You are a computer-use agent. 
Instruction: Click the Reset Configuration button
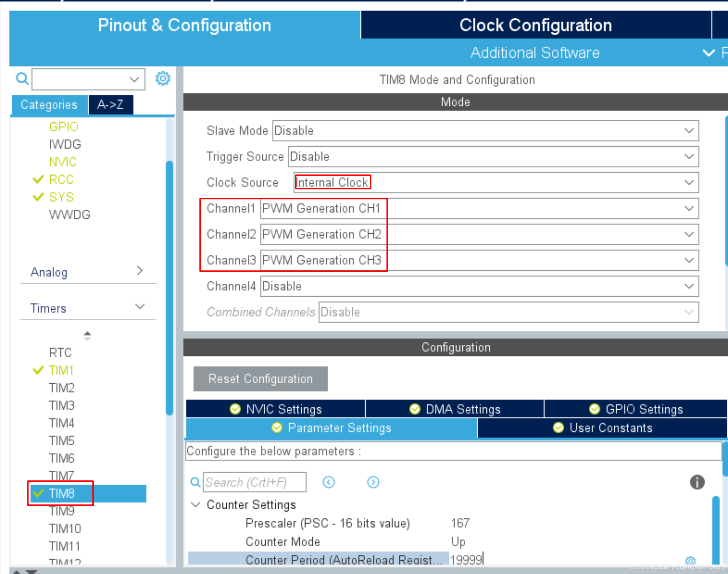point(260,379)
